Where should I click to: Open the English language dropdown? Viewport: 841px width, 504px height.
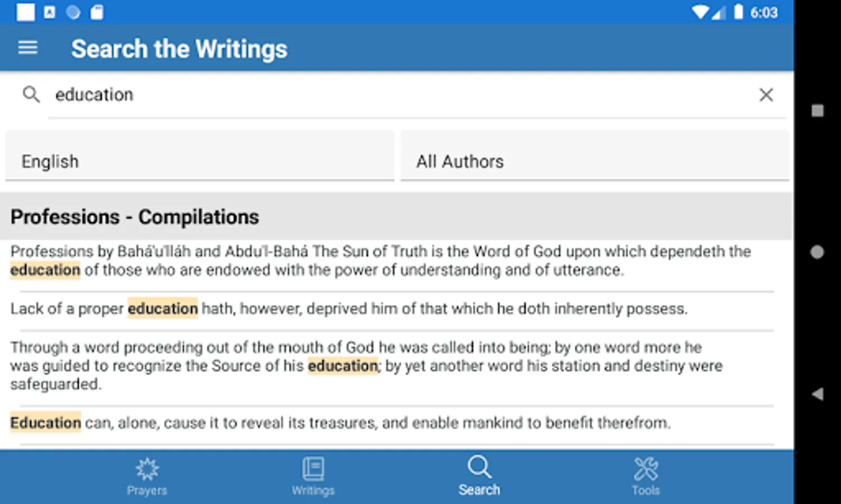200,156
